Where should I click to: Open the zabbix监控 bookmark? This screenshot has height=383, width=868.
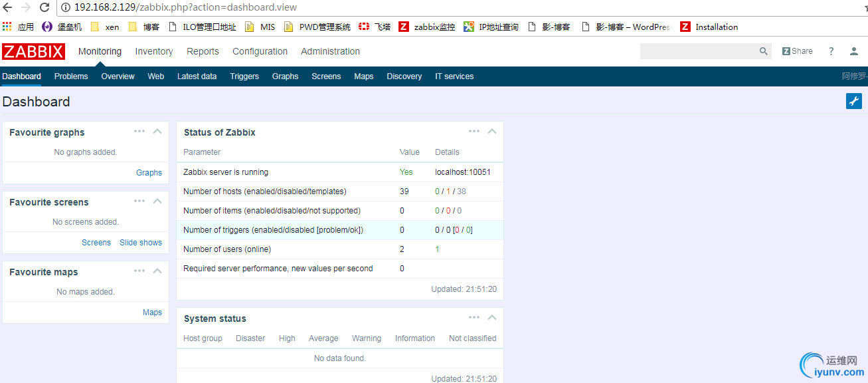427,27
